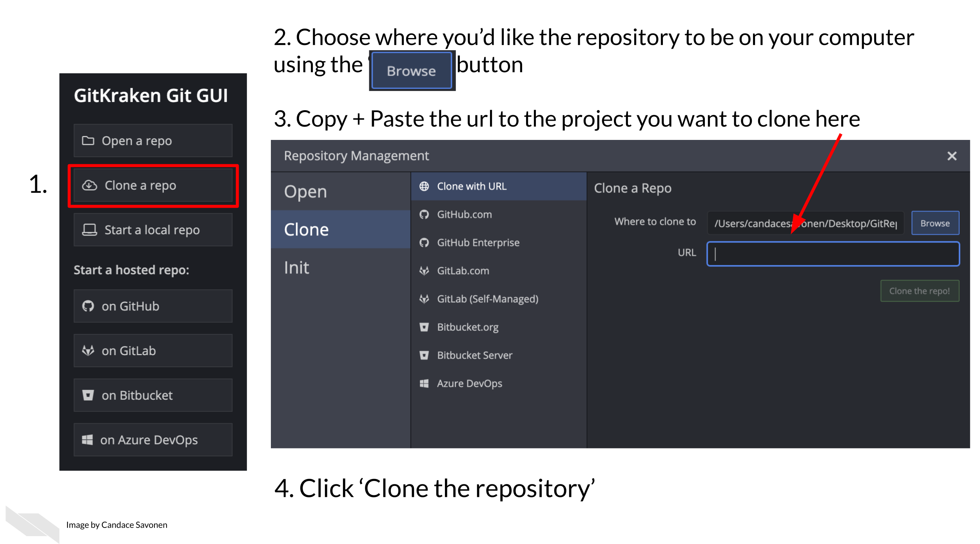
Task: Click the Clone a repo icon
Action: [x=88, y=185]
